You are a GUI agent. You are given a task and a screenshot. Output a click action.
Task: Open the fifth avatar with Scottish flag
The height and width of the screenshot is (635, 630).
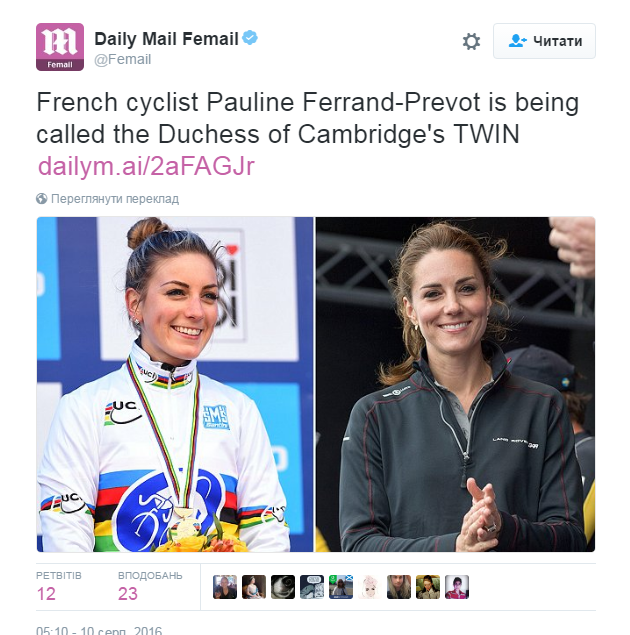(341, 587)
